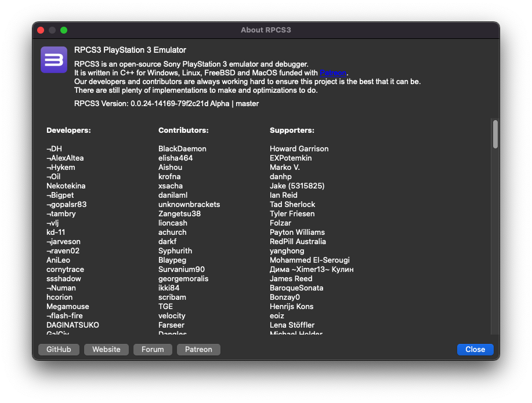Select supporter Tyler Friesen

pos(292,214)
